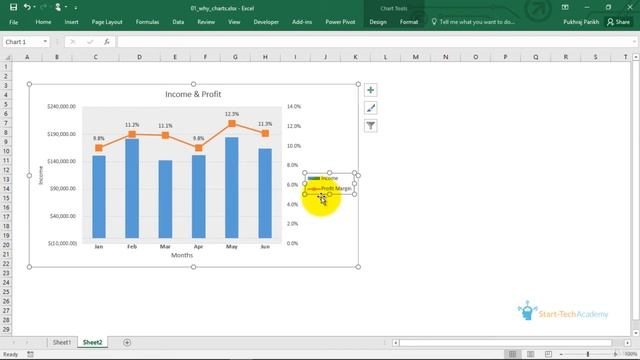This screenshot has width=640, height=360.
Task: Switch to Normal view icon
Action: [x=512, y=354]
